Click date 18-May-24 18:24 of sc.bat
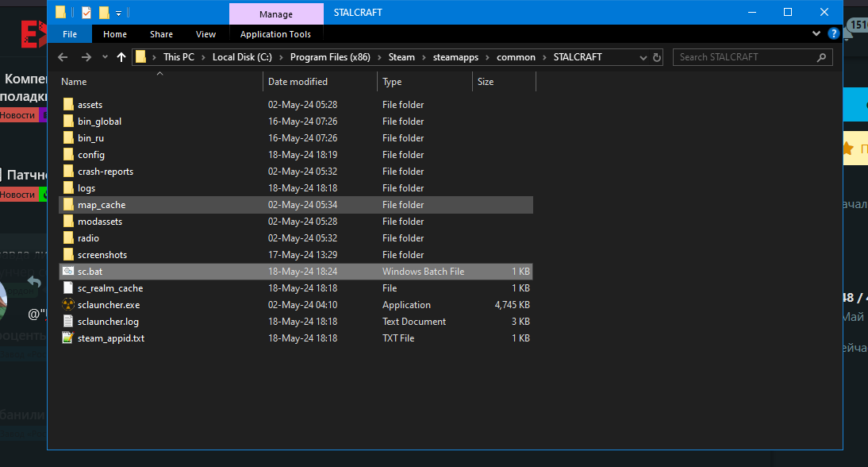 [302, 272]
